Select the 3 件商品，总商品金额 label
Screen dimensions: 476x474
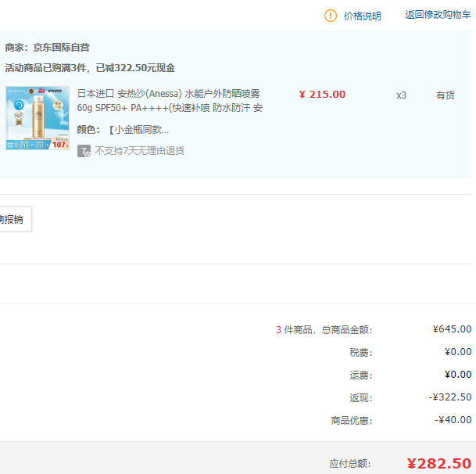tap(324, 329)
